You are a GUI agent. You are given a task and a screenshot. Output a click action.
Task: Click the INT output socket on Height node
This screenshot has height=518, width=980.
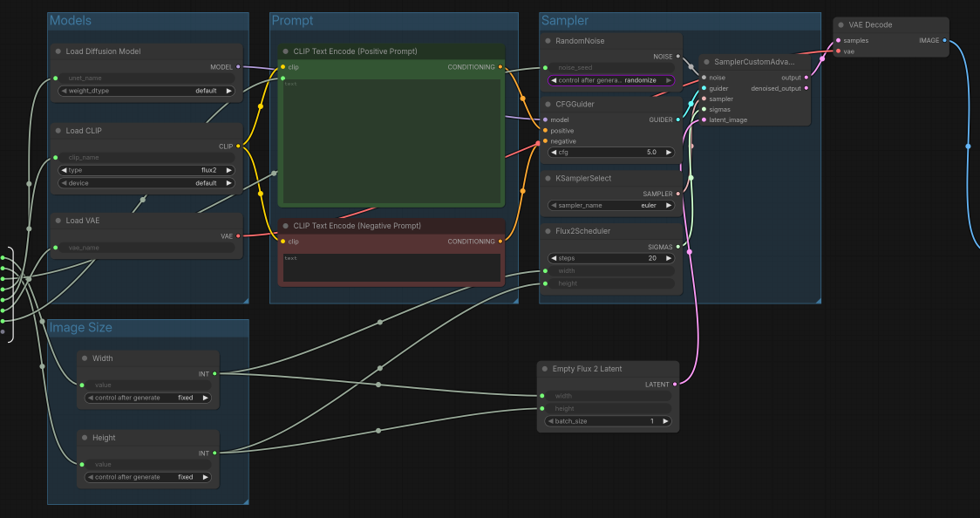point(215,453)
